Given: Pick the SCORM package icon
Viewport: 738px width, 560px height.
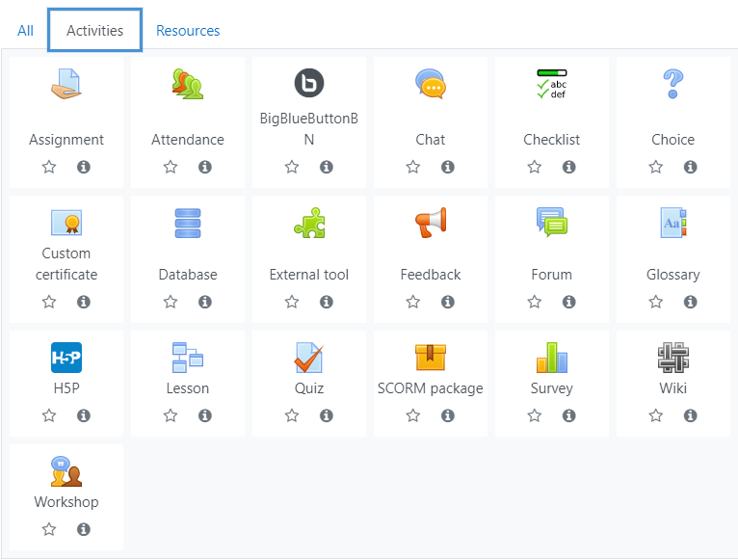Looking at the screenshot, I should click(431, 358).
